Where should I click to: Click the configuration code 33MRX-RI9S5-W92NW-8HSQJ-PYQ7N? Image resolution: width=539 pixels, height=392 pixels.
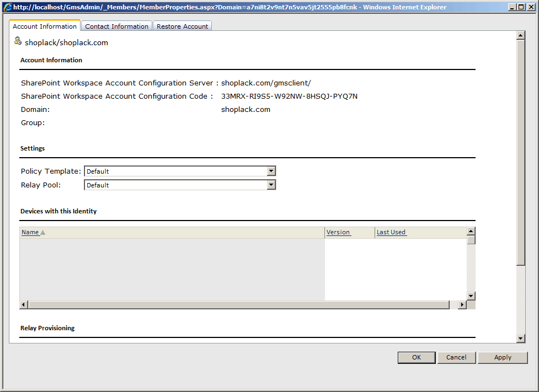tap(289, 96)
